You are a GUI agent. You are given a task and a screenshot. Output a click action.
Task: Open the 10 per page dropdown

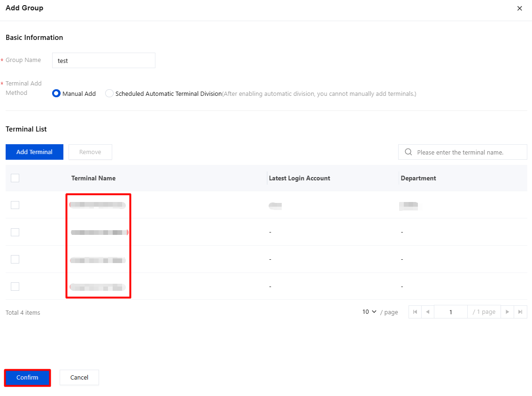369,311
